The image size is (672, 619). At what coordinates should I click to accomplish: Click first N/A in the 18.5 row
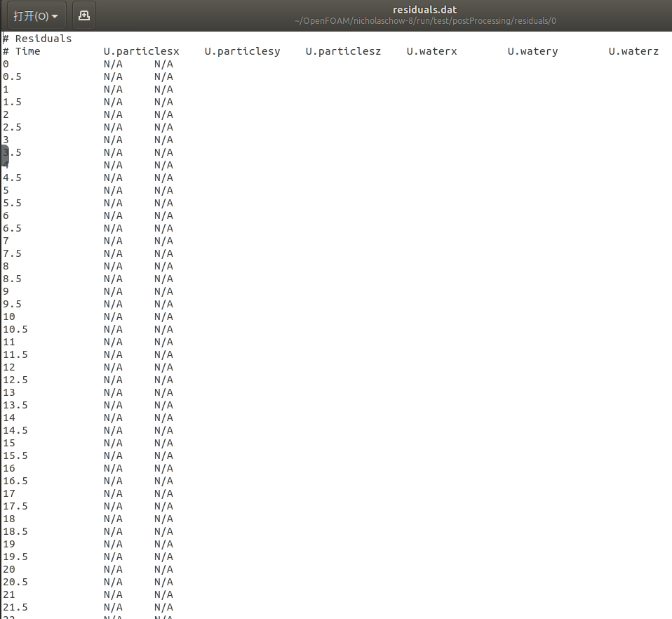(x=113, y=532)
